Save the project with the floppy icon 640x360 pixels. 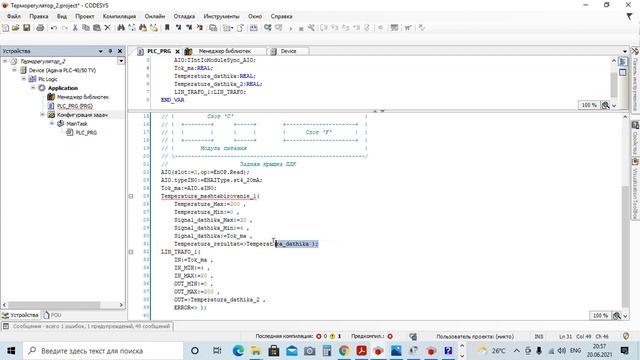pos(27,28)
